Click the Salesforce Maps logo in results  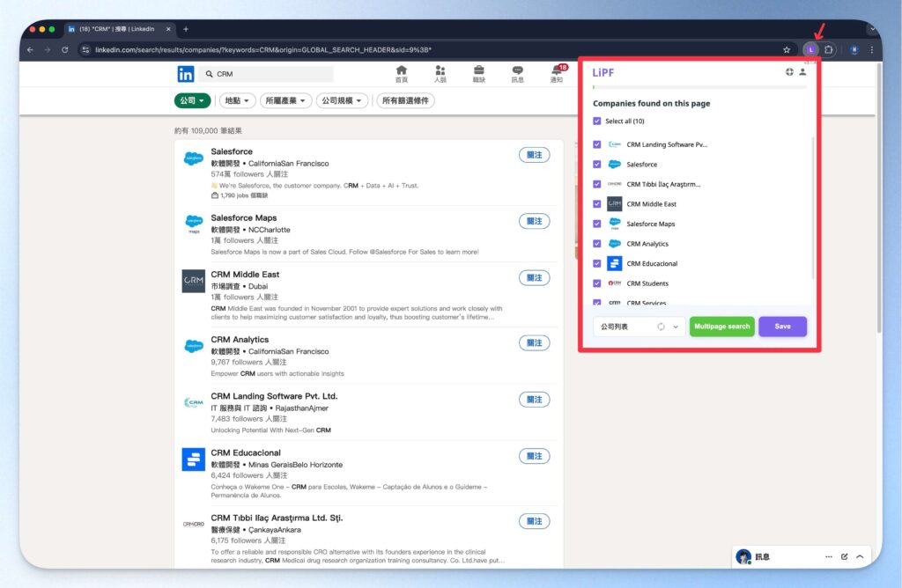[193, 223]
